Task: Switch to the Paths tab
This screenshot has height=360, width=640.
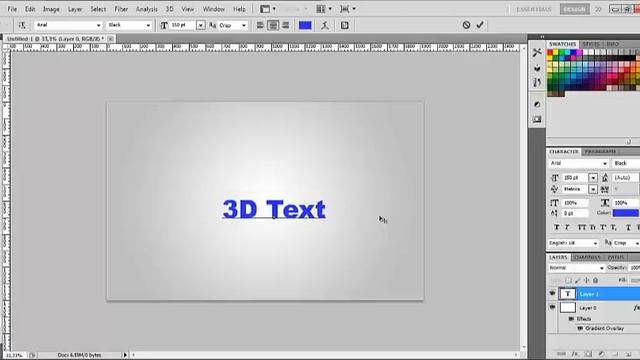Action: click(616, 257)
